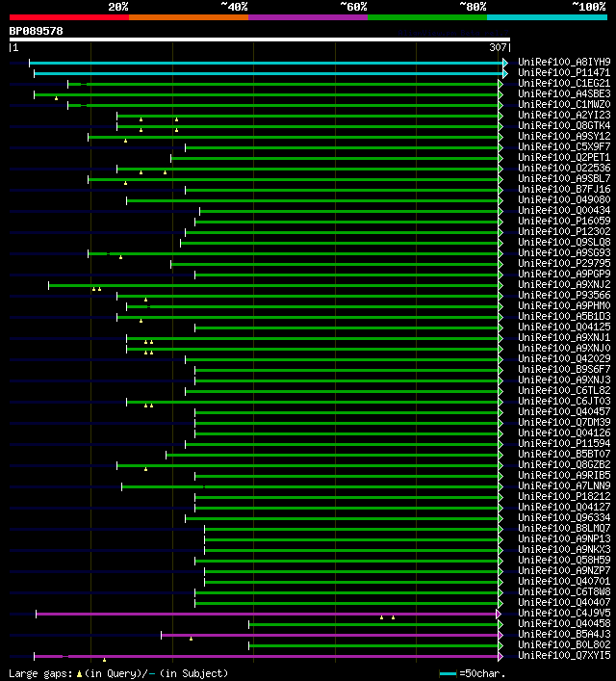Image resolution: width=616 pixels, height=681 pixels.
Task: Click the yellow query gap marker under the UniRef100_Q7XYI5 bar
Action: (x=104, y=660)
